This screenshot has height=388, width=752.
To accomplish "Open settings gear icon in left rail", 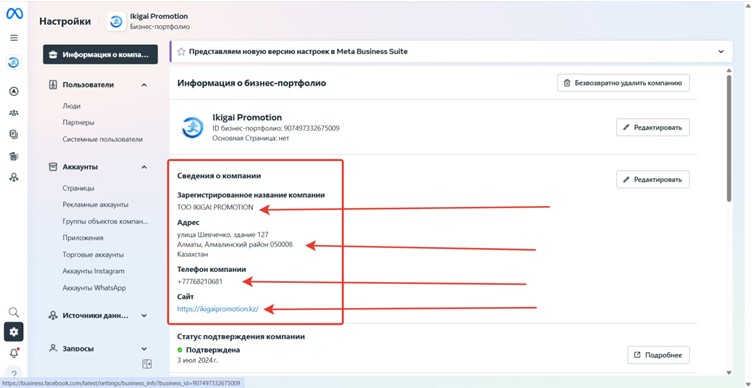I will [14, 332].
